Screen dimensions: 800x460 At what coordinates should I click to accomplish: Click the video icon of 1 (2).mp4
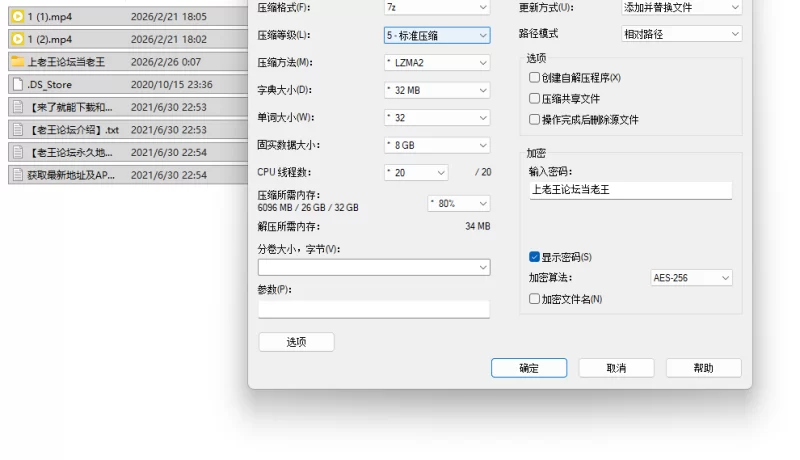pos(18,39)
